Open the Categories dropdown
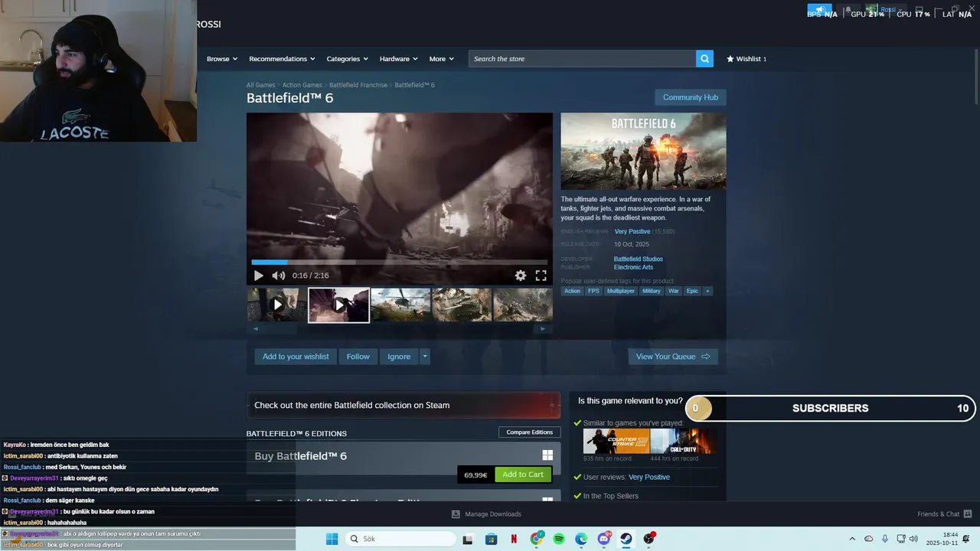 coord(348,59)
